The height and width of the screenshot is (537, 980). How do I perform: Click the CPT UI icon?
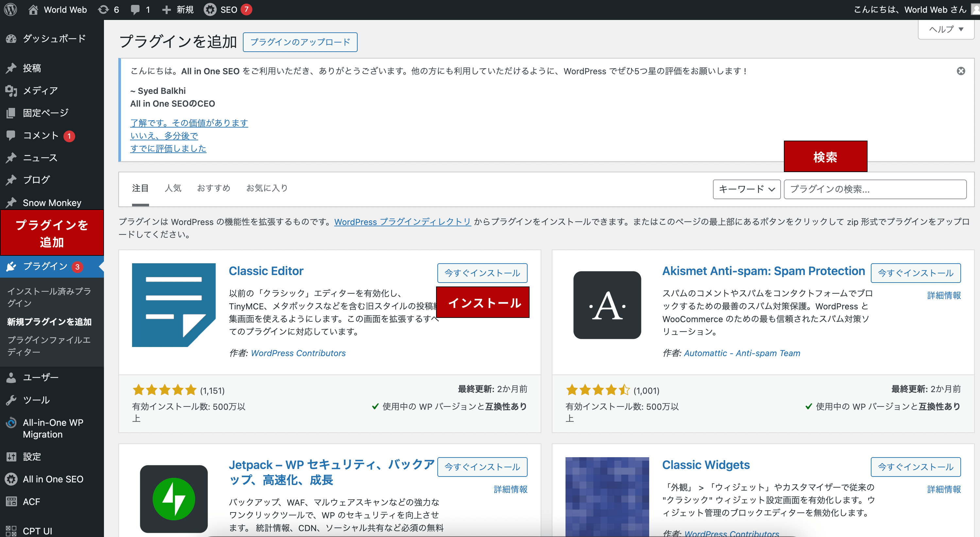tap(11, 531)
